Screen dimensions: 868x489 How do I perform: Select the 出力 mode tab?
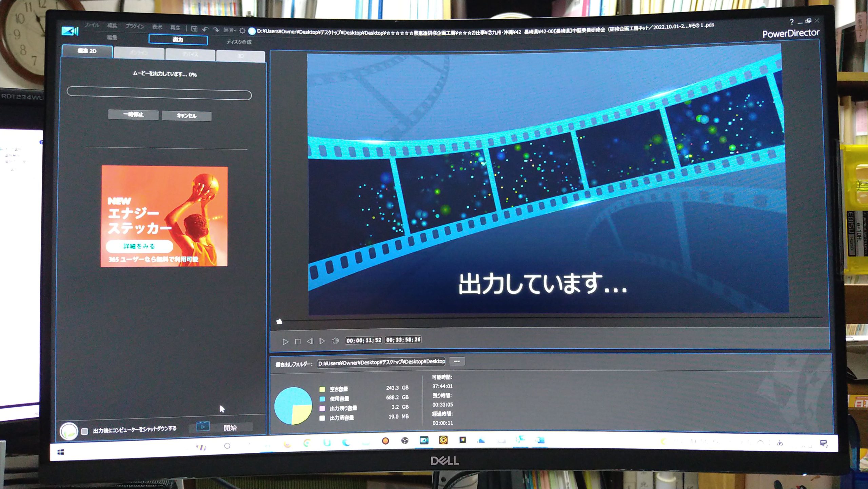coord(178,40)
